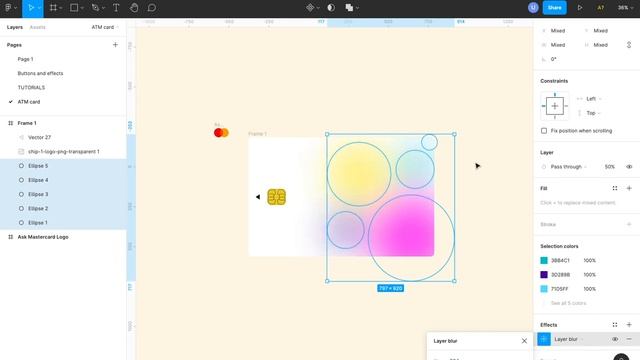This screenshot has width=640, height=360.
Task: Select chip-1-logo-png-transparent 1 layer
Action: [63, 152]
